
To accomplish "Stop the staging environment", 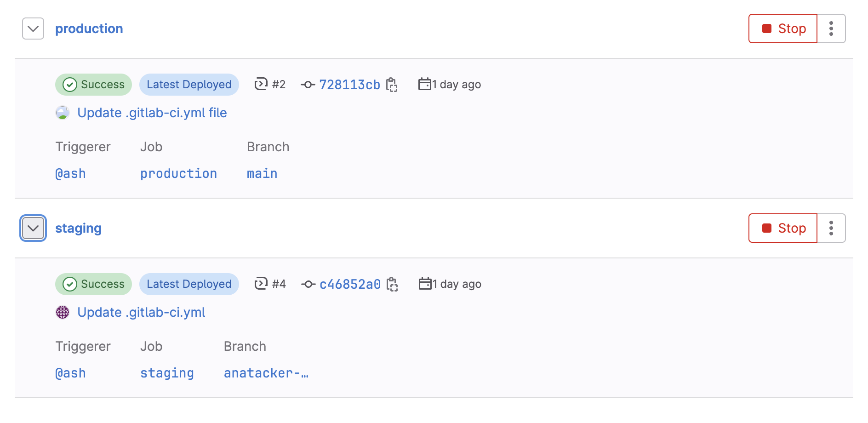I will tap(783, 228).
